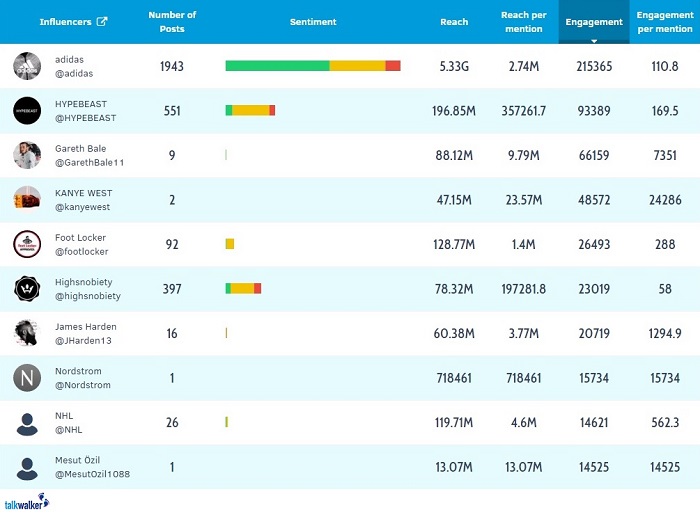Click the adidas profile avatar
The height and width of the screenshot is (519, 700).
click(27, 66)
